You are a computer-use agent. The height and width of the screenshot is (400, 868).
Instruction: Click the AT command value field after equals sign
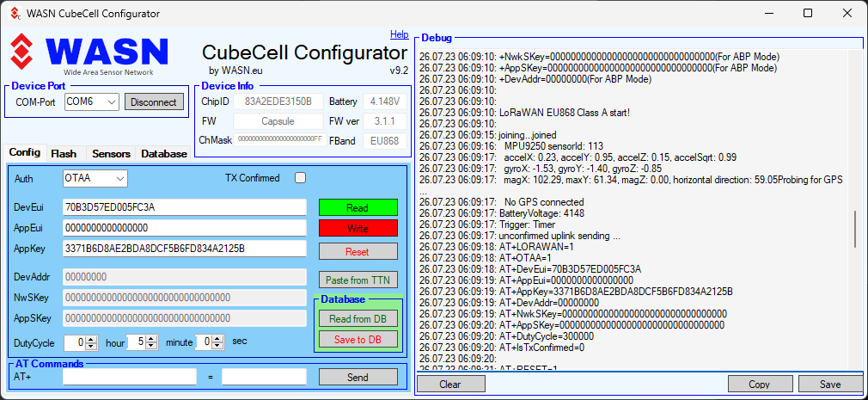pos(264,378)
